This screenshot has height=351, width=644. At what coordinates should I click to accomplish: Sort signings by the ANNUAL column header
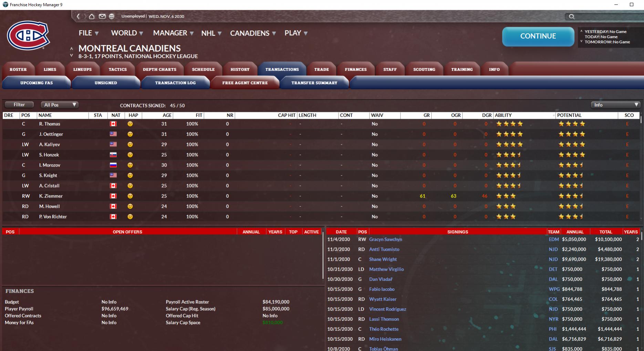pyautogui.click(x=575, y=232)
